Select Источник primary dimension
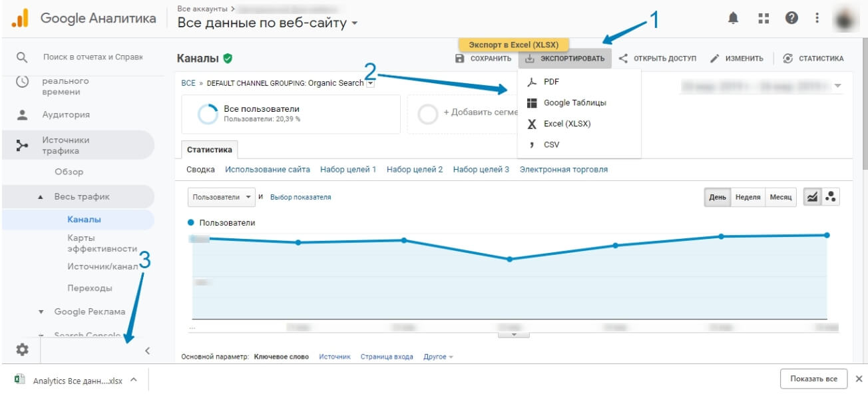 [x=334, y=357]
